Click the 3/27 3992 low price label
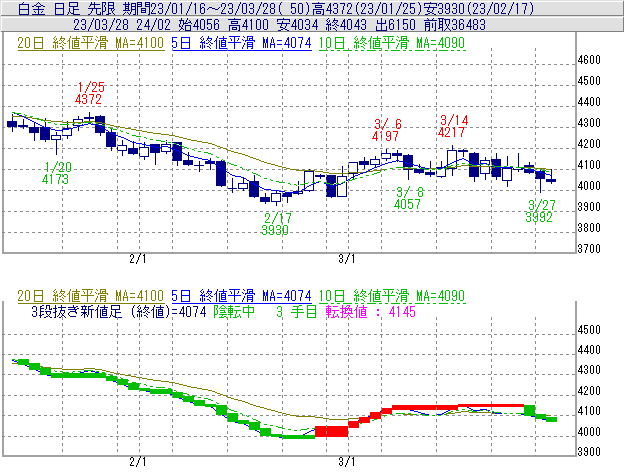624x475 pixels. 540,211
